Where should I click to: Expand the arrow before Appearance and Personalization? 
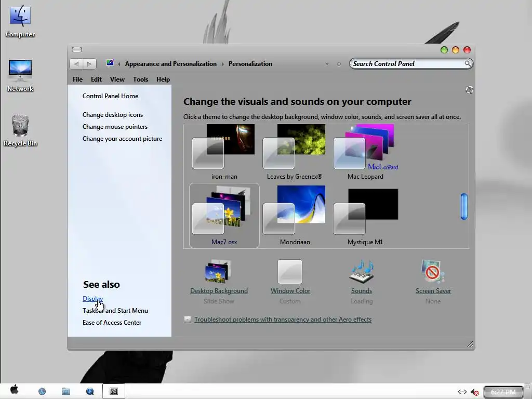click(x=119, y=64)
